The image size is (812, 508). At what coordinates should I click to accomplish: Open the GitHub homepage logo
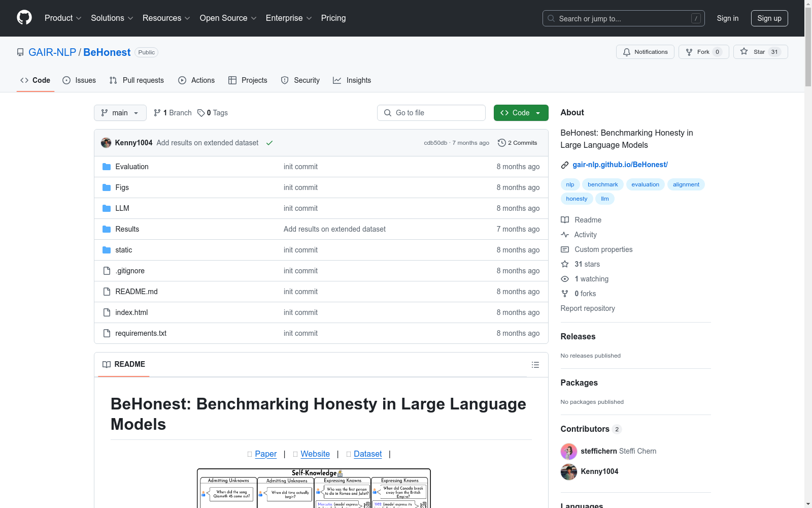(x=24, y=18)
